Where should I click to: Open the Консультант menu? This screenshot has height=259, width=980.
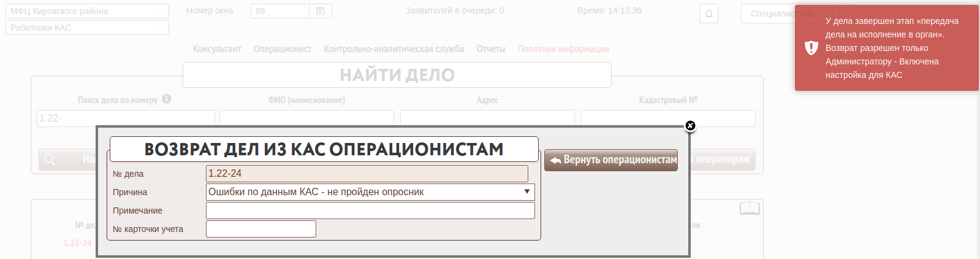pos(217,49)
